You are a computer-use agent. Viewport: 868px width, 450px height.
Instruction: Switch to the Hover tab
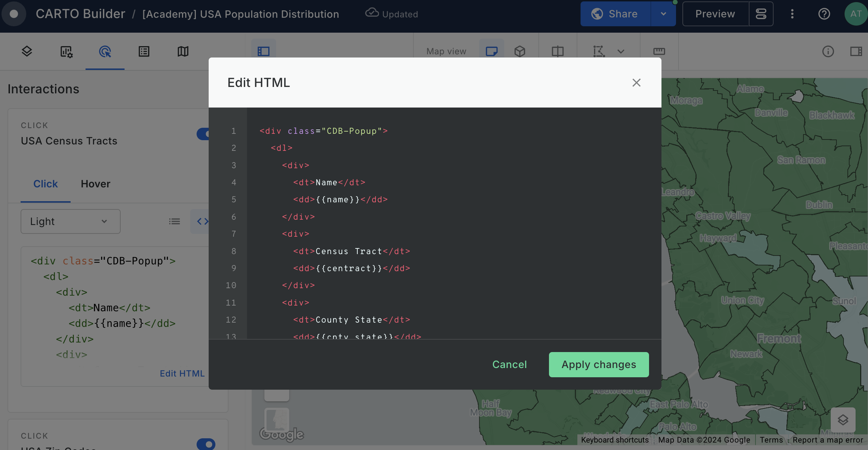click(x=95, y=184)
